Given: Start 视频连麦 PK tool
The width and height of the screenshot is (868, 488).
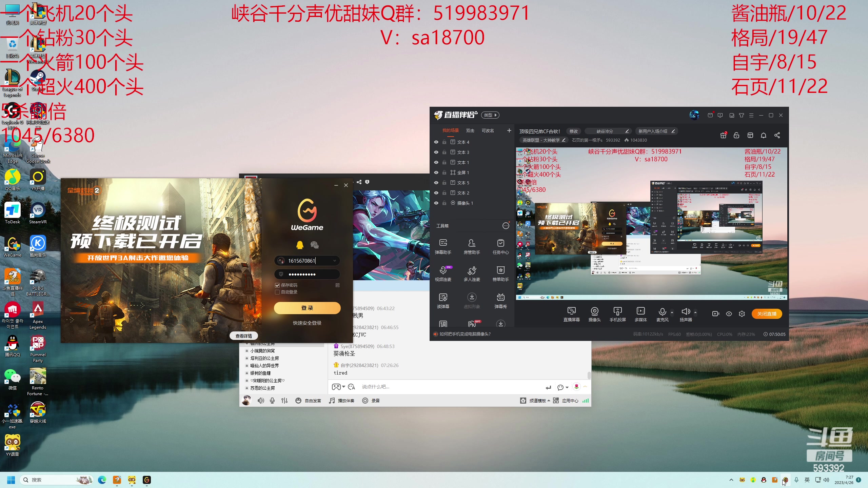Looking at the screenshot, I should click(x=443, y=273).
